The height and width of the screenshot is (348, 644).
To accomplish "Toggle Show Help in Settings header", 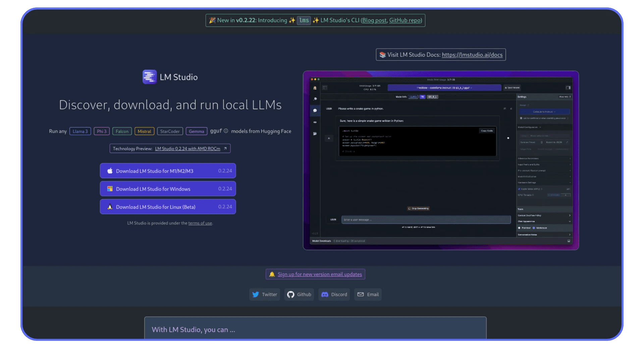I will [565, 97].
